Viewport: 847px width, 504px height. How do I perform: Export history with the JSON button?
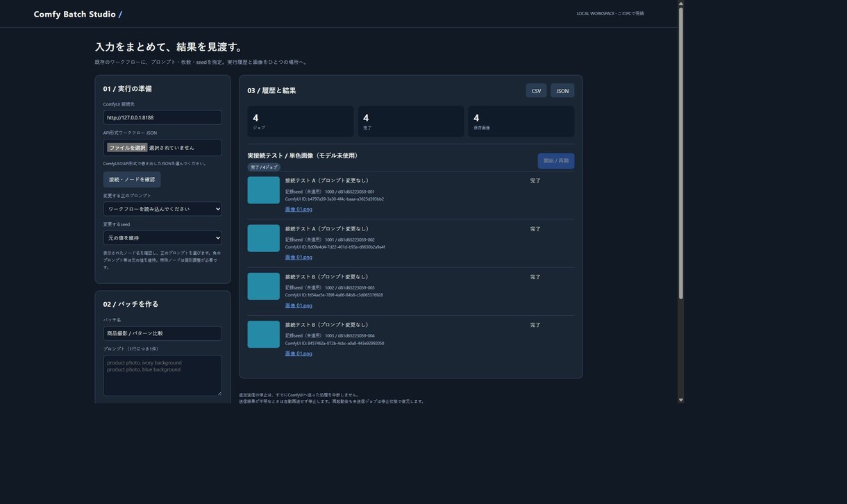pos(562,91)
